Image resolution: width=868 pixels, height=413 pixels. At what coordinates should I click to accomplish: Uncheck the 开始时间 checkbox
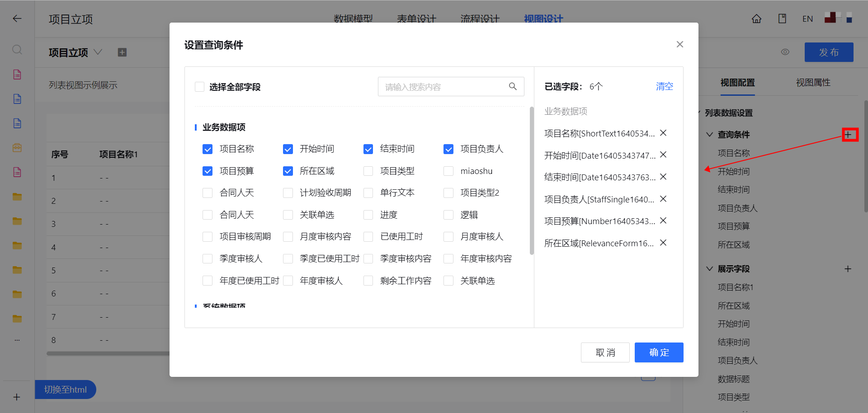coord(288,149)
